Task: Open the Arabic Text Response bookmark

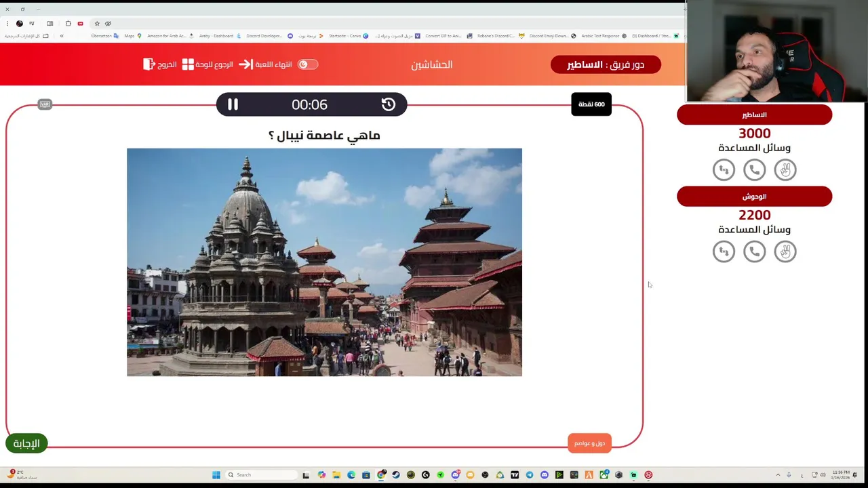Action: click(604, 36)
